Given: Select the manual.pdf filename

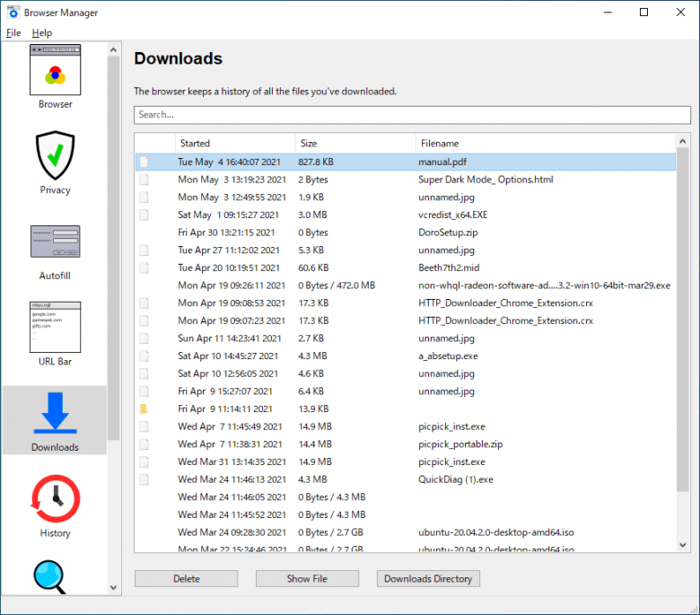Looking at the screenshot, I should (442, 162).
